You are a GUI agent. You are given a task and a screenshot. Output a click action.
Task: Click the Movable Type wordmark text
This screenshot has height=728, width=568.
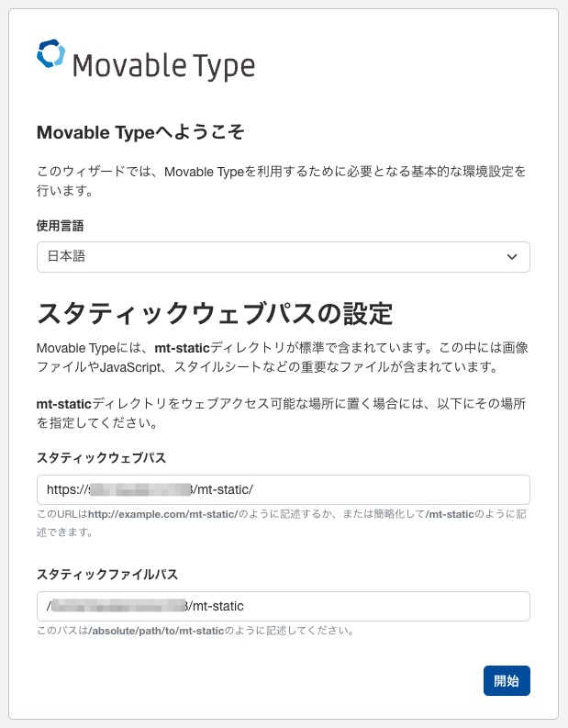(x=162, y=65)
